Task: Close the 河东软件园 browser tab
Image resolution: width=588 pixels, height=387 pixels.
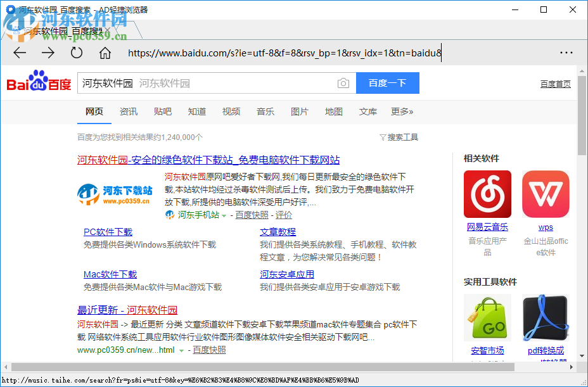Action: [x=108, y=30]
